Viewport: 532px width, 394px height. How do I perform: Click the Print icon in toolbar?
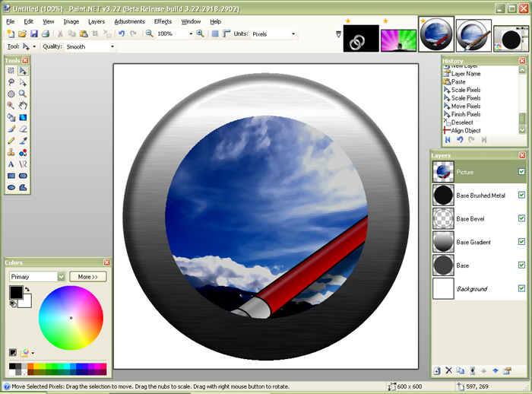pos(46,33)
